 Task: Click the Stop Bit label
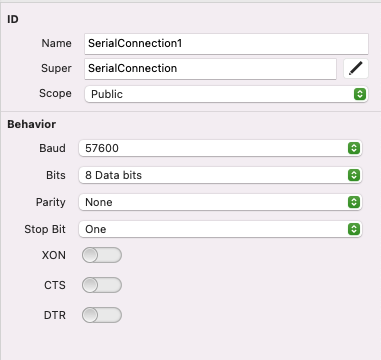[45, 229]
